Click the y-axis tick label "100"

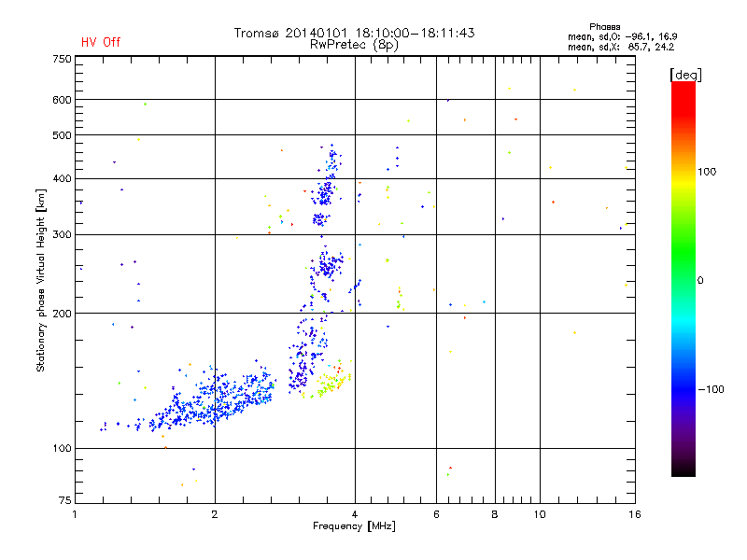coord(62,449)
